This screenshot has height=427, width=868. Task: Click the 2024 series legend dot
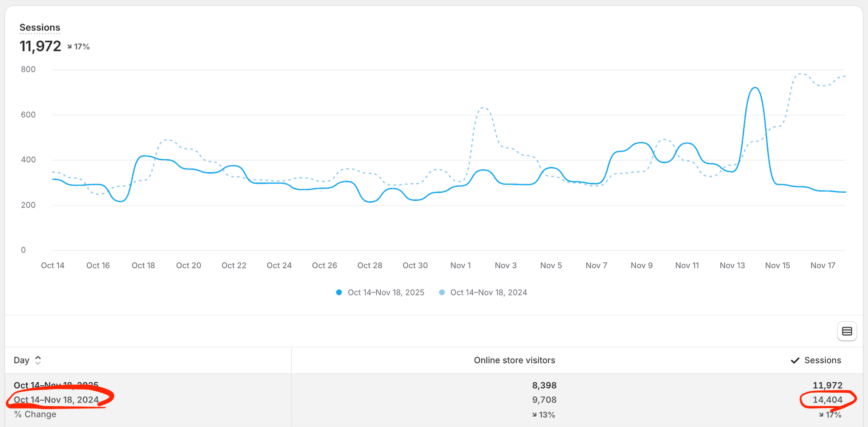[442, 292]
